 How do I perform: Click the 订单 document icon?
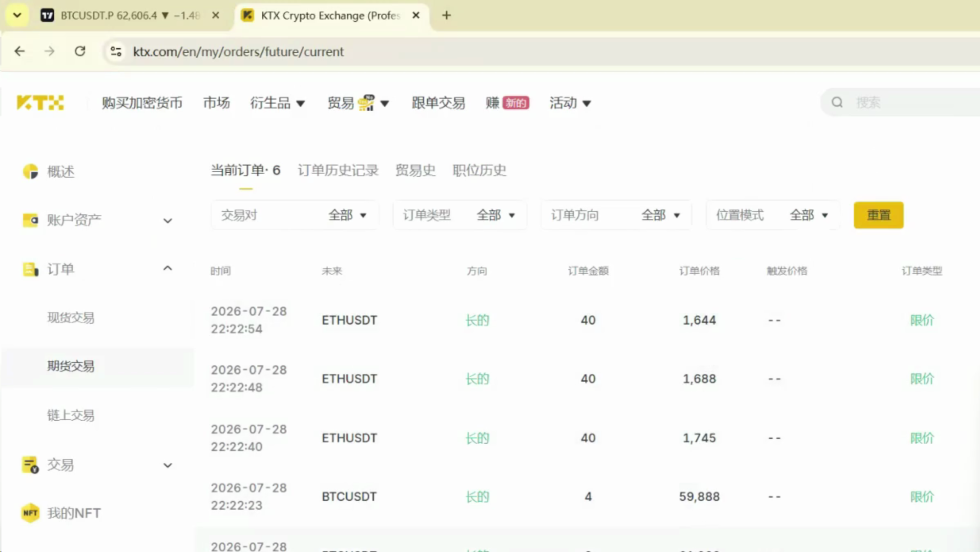tap(30, 269)
